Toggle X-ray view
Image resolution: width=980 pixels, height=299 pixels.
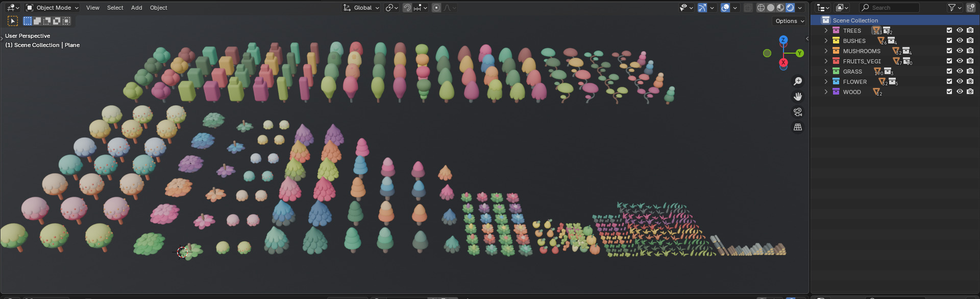point(748,8)
